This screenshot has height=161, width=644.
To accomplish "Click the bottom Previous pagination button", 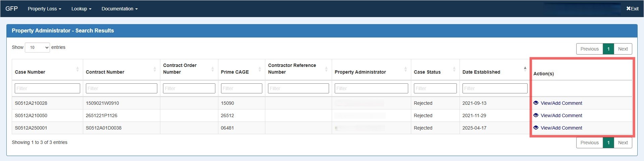I will pos(589,143).
